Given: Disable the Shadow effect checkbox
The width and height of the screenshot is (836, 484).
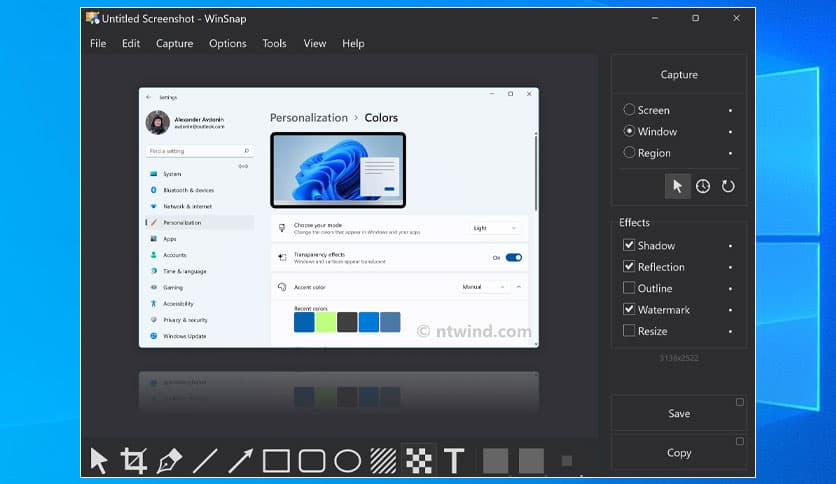Looking at the screenshot, I should (x=629, y=245).
